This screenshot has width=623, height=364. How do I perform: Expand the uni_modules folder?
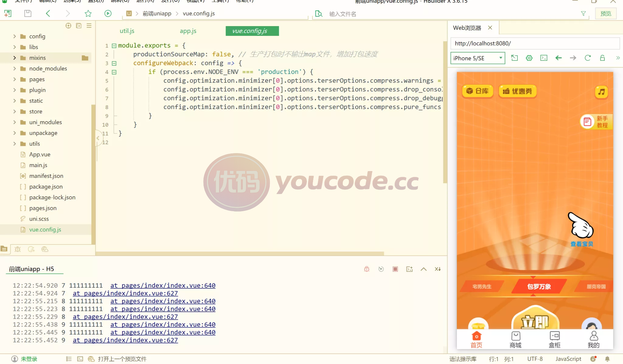coord(15,122)
